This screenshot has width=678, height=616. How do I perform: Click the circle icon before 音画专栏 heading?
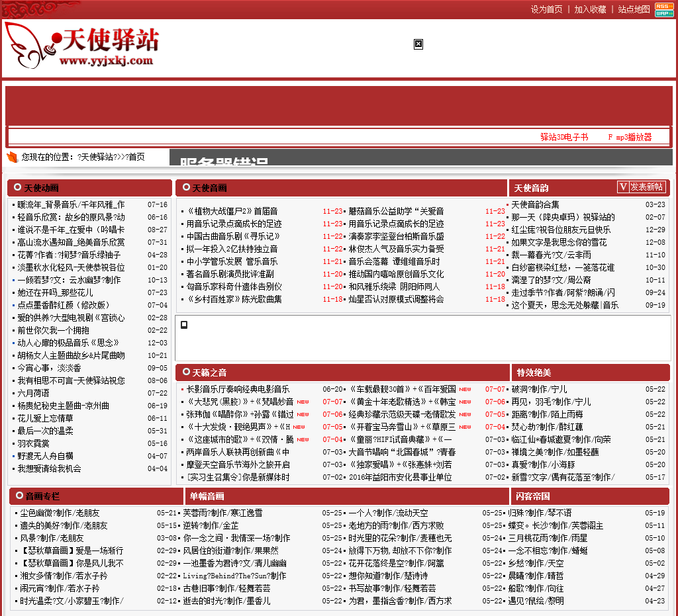coord(19,495)
